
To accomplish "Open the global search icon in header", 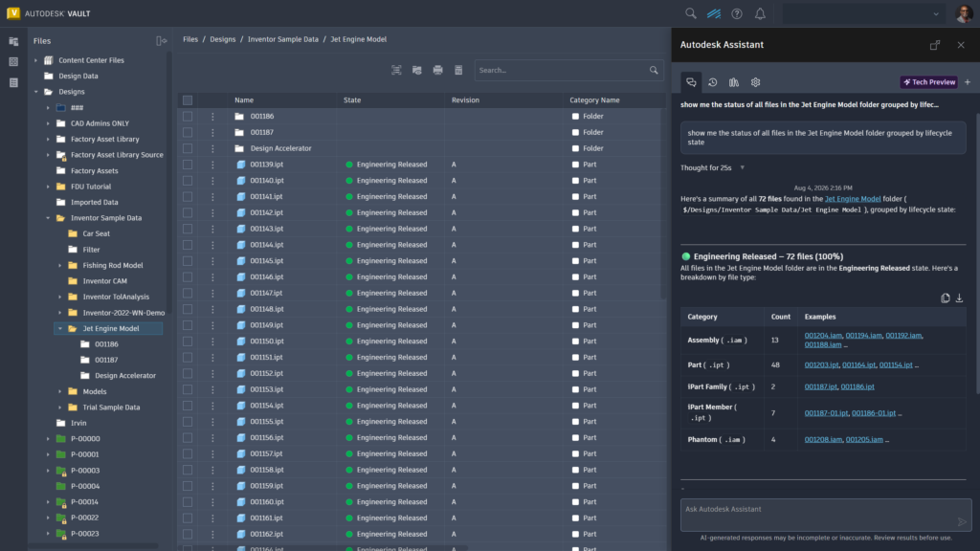I will (x=691, y=13).
